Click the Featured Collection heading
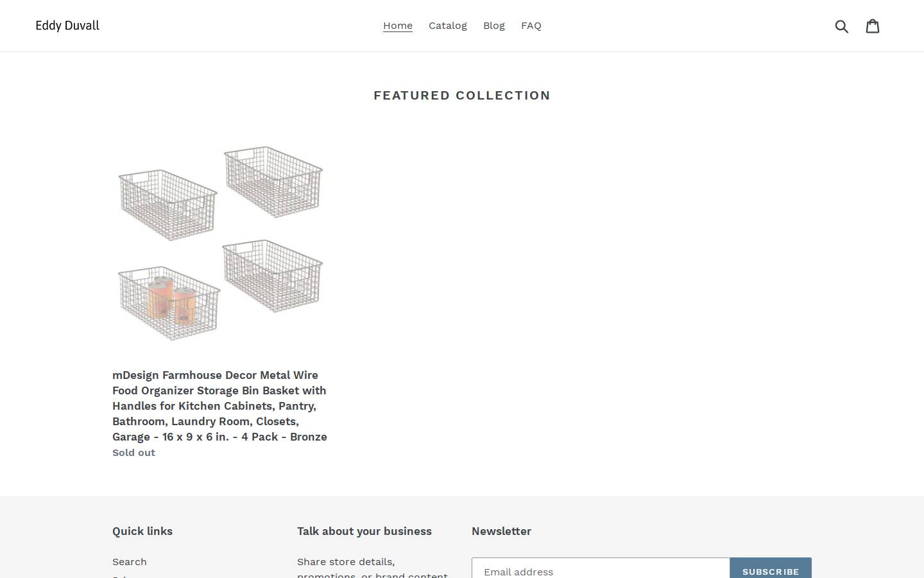 pos(462,96)
